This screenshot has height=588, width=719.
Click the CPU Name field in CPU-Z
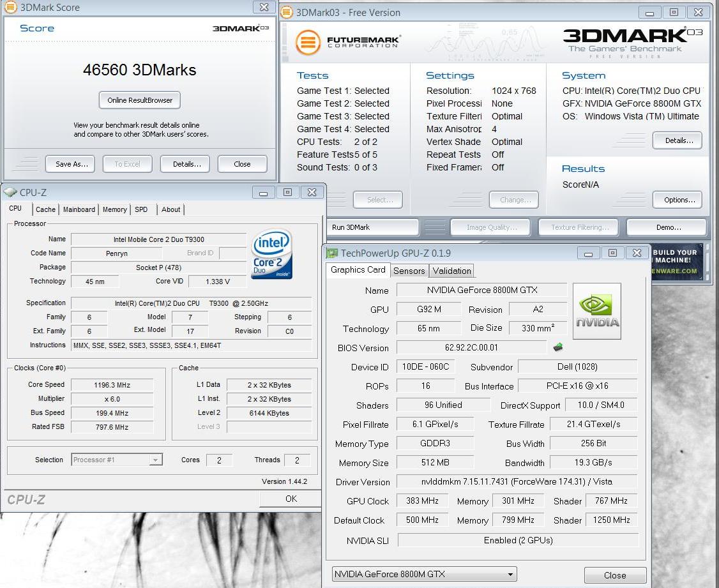(x=158, y=239)
